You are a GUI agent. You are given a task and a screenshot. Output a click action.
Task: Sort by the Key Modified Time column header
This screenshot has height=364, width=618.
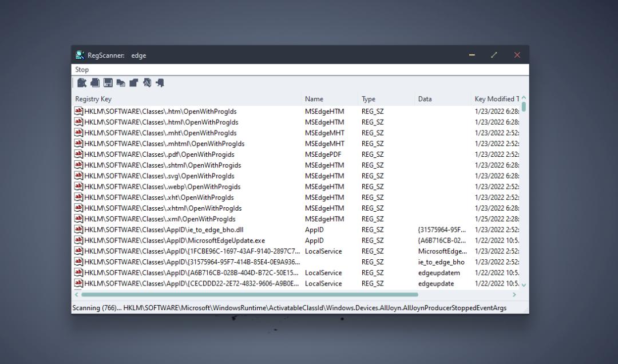point(497,99)
